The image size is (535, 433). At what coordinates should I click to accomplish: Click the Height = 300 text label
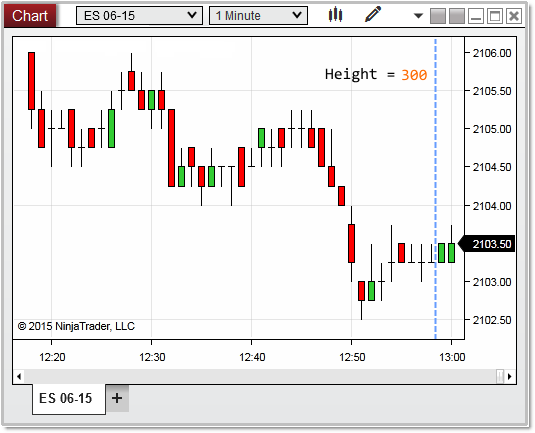tap(376, 74)
